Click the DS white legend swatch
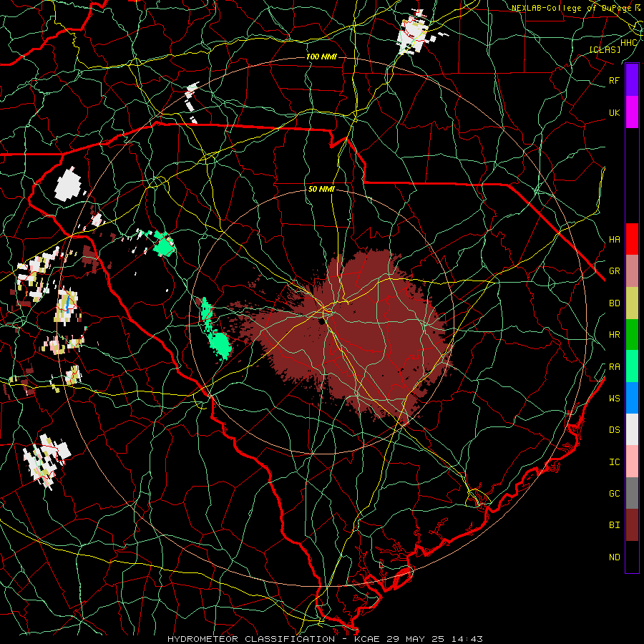Image resolution: width=644 pixels, height=644 pixels. click(632, 429)
